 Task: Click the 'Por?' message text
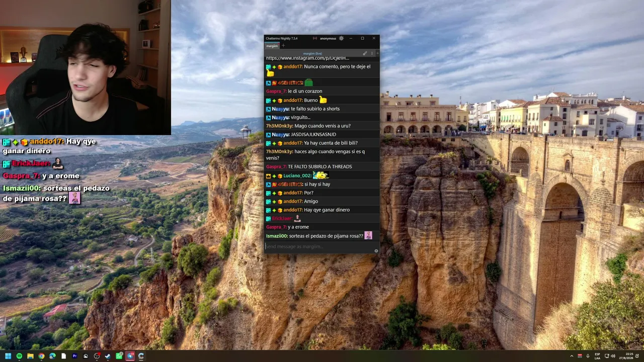(308, 193)
